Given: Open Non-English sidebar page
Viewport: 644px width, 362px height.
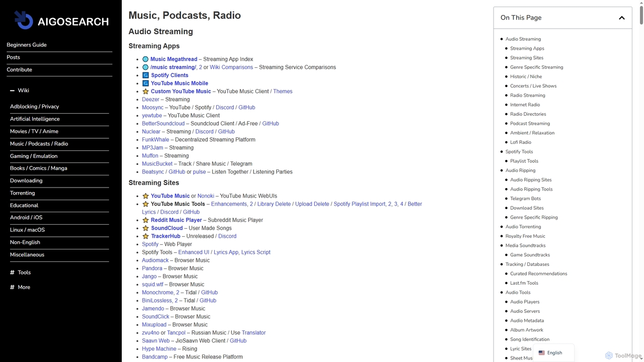Looking at the screenshot, I should [x=25, y=242].
